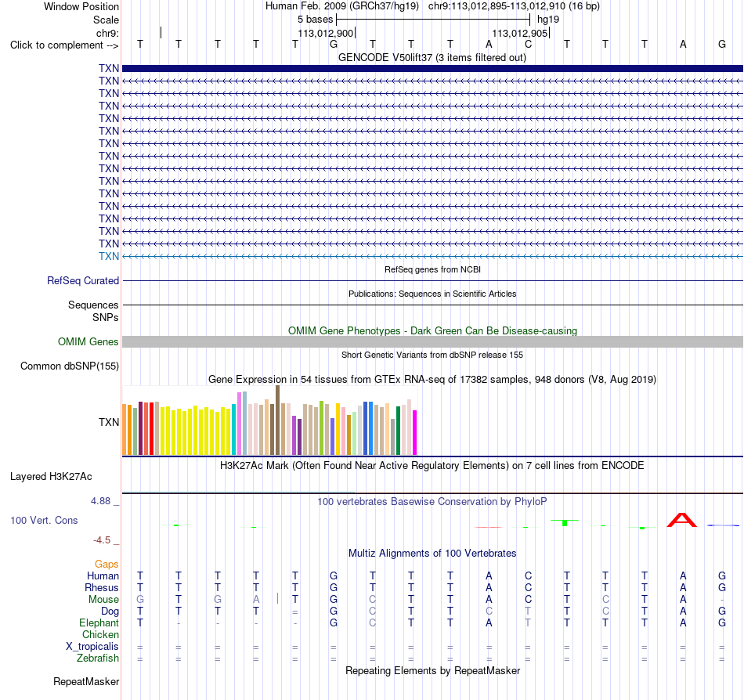The width and height of the screenshot is (744, 700).
Task: Click the orange insertion tick in the Mouse row
Action: (x=277, y=598)
